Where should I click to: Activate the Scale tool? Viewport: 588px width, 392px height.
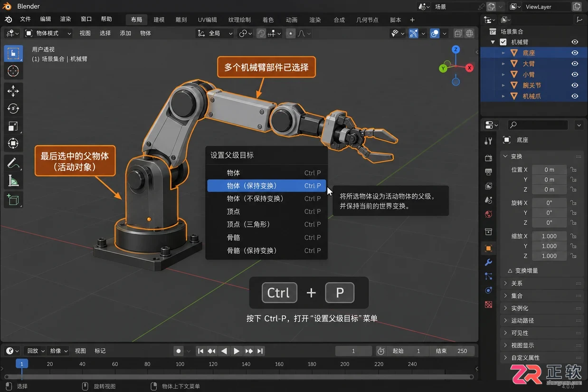[x=13, y=126]
